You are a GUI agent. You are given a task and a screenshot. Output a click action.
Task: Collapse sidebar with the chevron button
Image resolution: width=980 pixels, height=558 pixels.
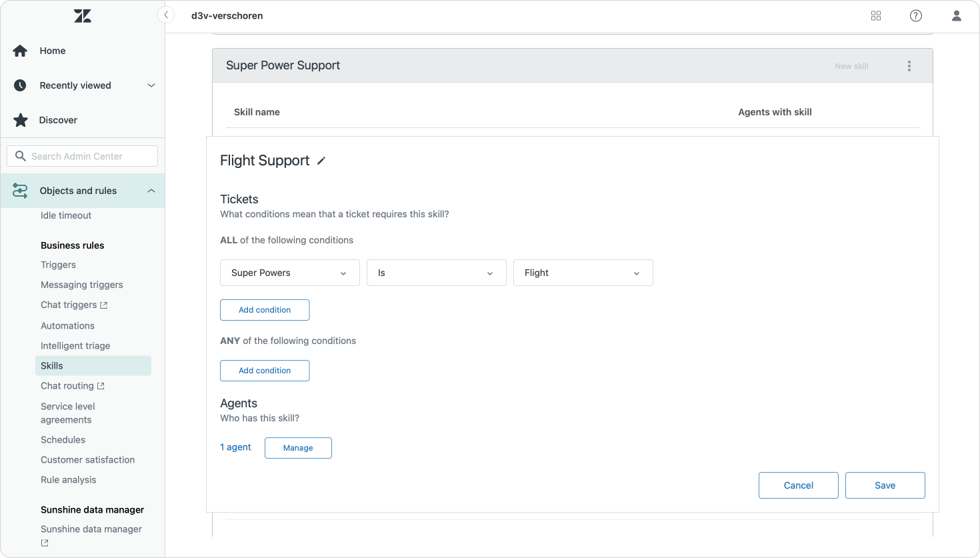(x=166, y=15)
